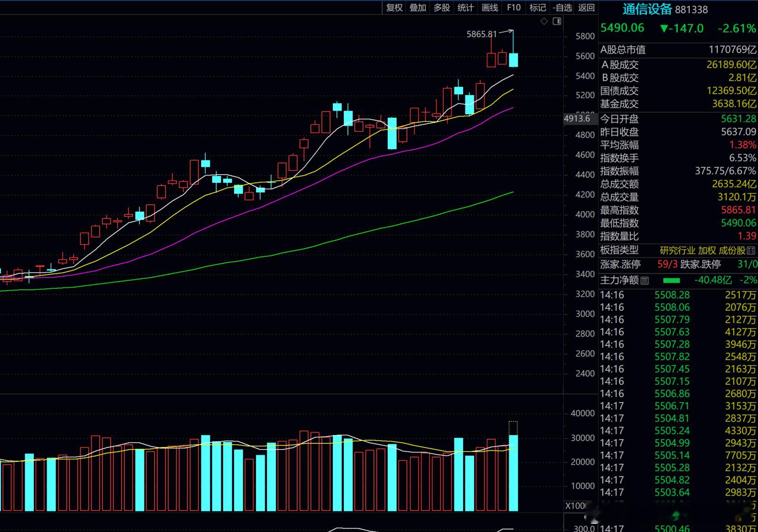
Task: Click the 指数换手 value 6.53%
Action: tap(742, 158)
